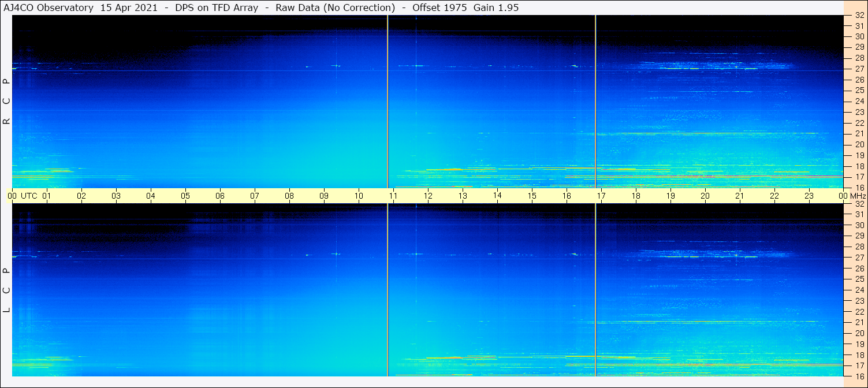Click the "21" frequency label of the RCP panel

click(859, 133)
